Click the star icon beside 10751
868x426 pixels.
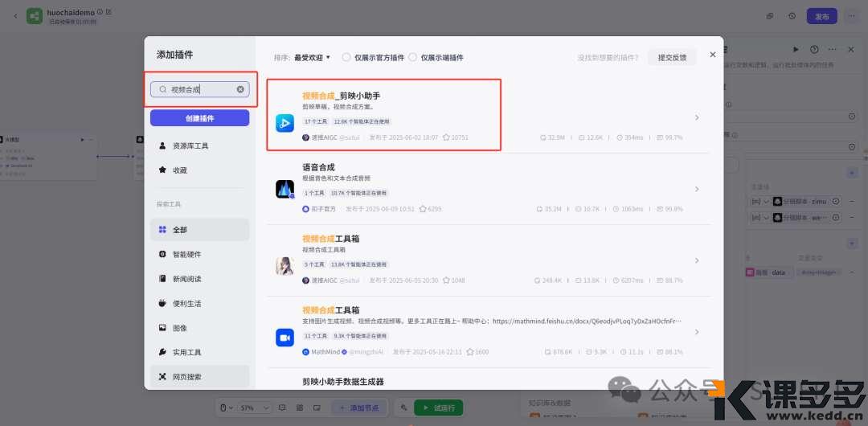tap(446, 137)
